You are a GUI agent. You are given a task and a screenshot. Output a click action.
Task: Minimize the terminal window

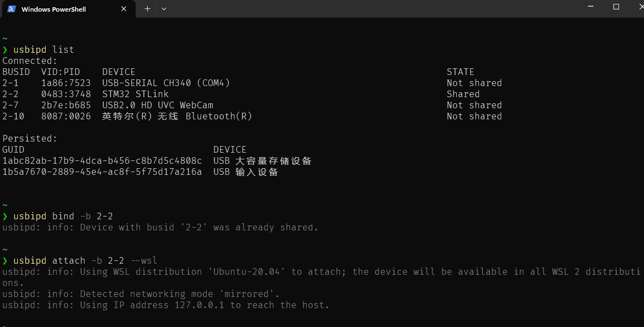click(x=590, y=7)
